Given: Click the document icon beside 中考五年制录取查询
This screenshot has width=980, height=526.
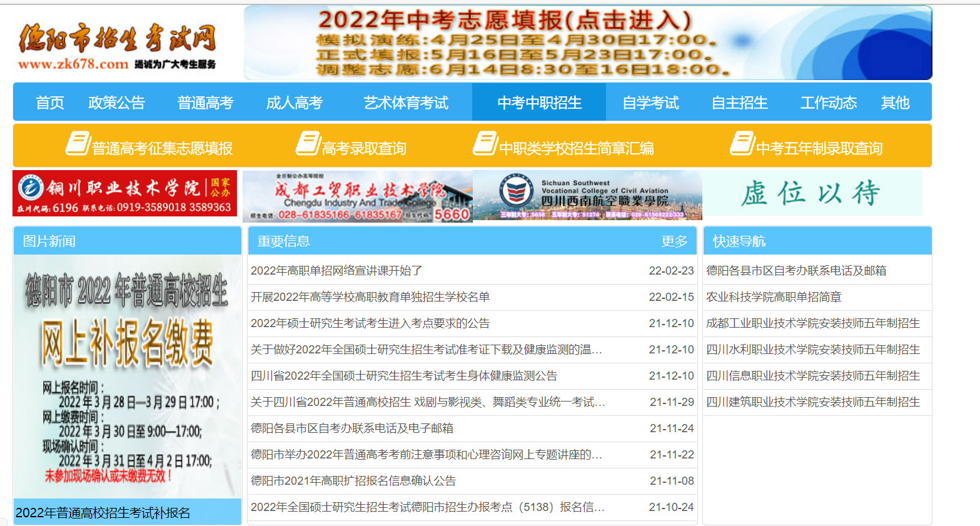Looking at the screenshot, I should (x=742, y=143).
